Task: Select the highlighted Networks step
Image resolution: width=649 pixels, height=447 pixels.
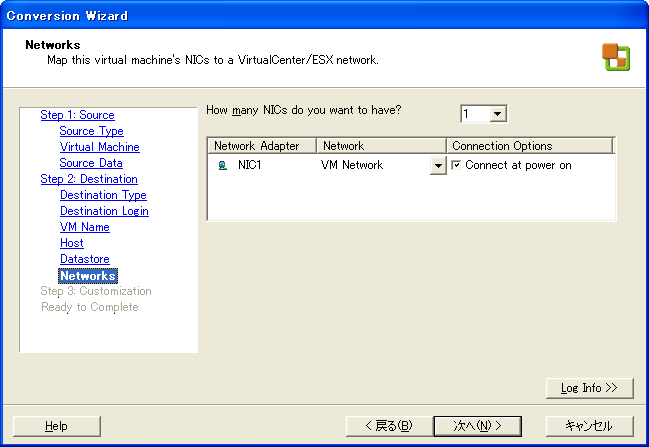Action: tap(88, 276)
